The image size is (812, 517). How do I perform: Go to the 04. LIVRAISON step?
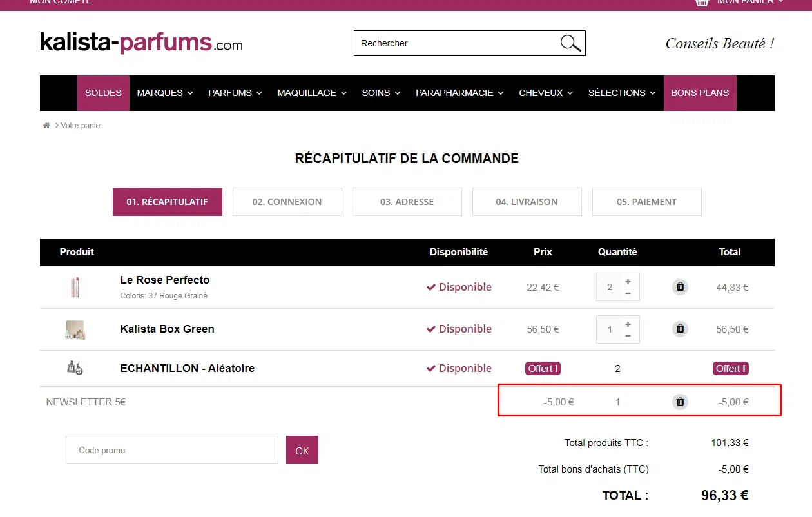(x=527, y=202)
